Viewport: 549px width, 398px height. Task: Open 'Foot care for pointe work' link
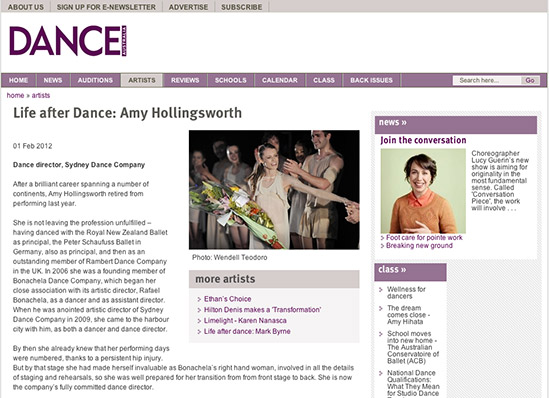pos(424,238)
